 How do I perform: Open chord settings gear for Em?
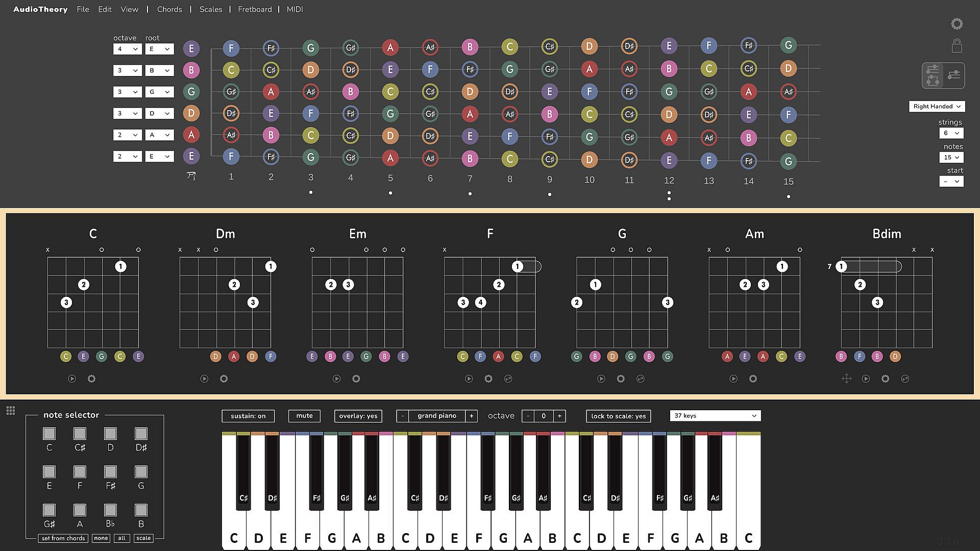point(356,379)
